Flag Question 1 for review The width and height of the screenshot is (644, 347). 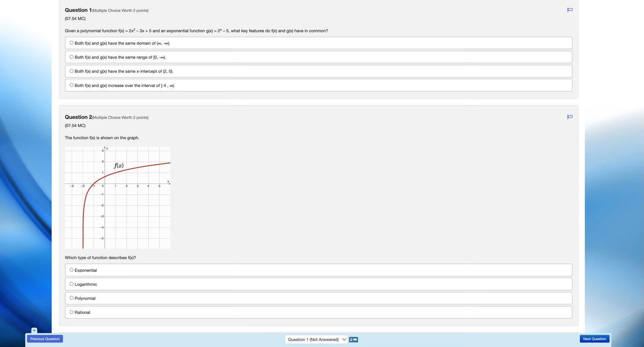click(570, 10)
